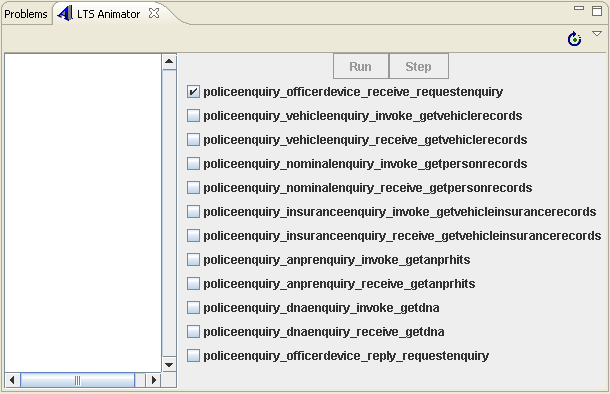Maximize the view panel
The image size is (610, 394).
tap(597, 11)
